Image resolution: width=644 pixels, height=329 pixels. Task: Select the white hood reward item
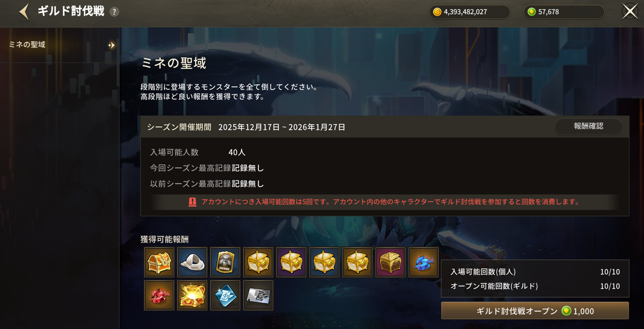192,262
